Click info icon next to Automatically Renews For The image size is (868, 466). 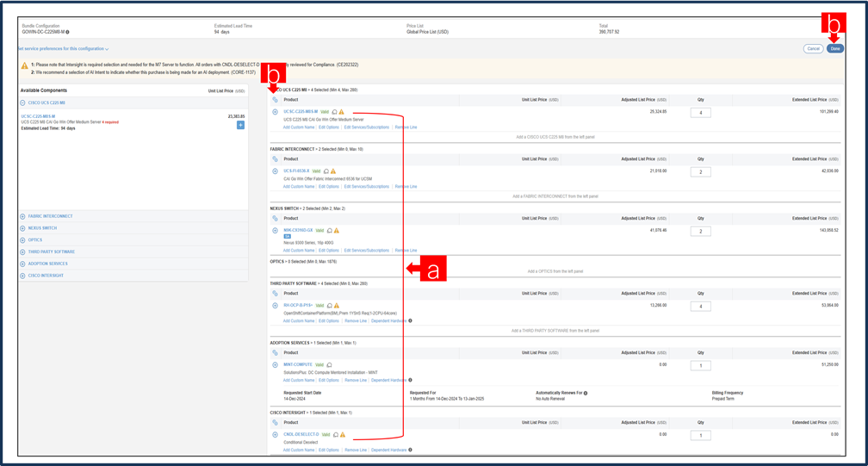click(586, 393)
